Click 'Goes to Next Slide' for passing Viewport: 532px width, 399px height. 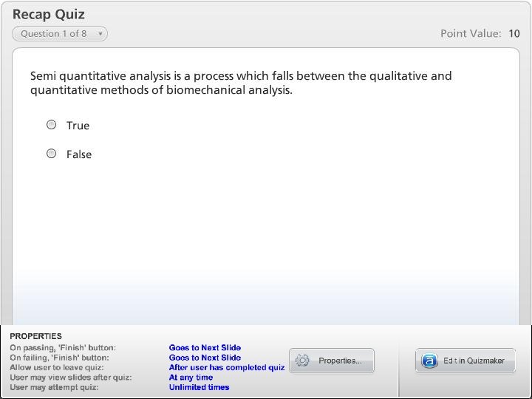coord(205,347)
